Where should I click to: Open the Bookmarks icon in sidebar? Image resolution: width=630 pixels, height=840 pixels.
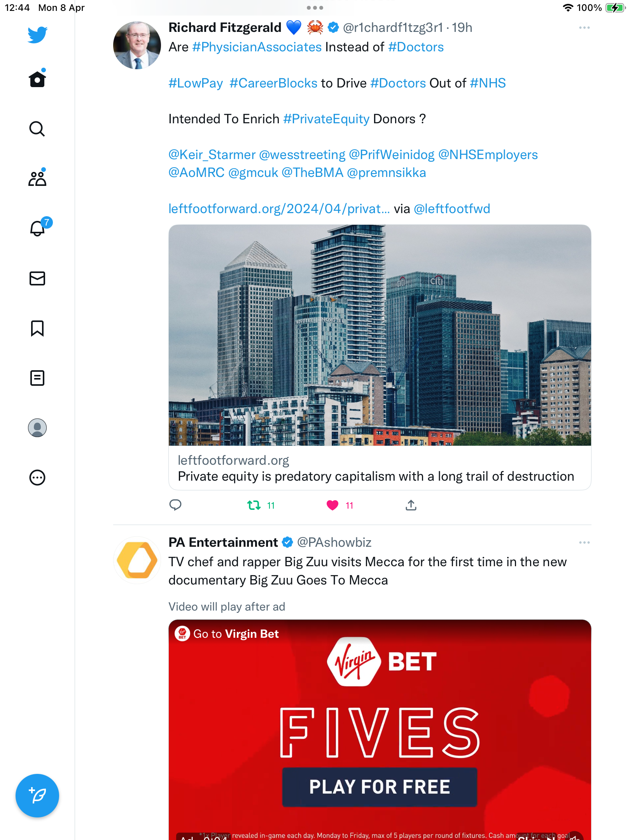click(x=37, y=328)
